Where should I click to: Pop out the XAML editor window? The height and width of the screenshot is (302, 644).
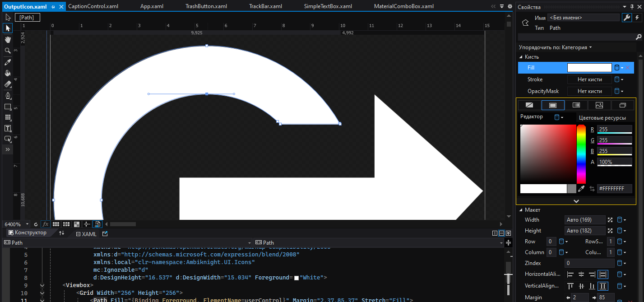click(x=105, y=234)
